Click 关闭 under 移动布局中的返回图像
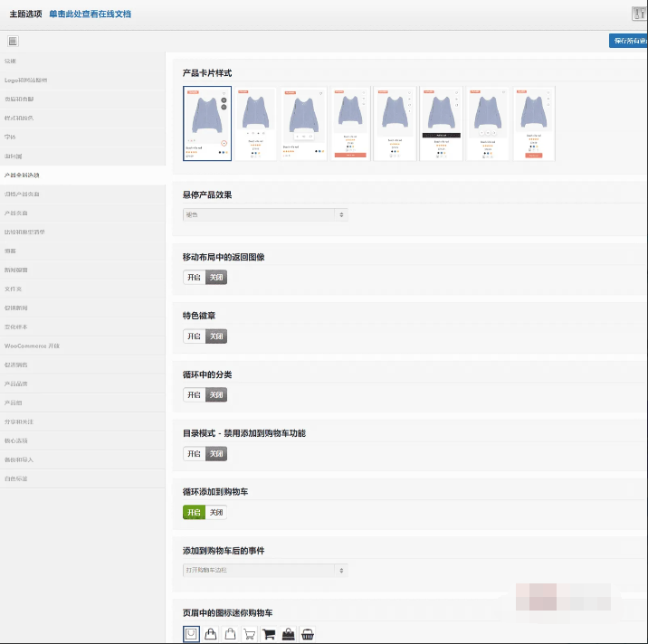 pos(216,277)
